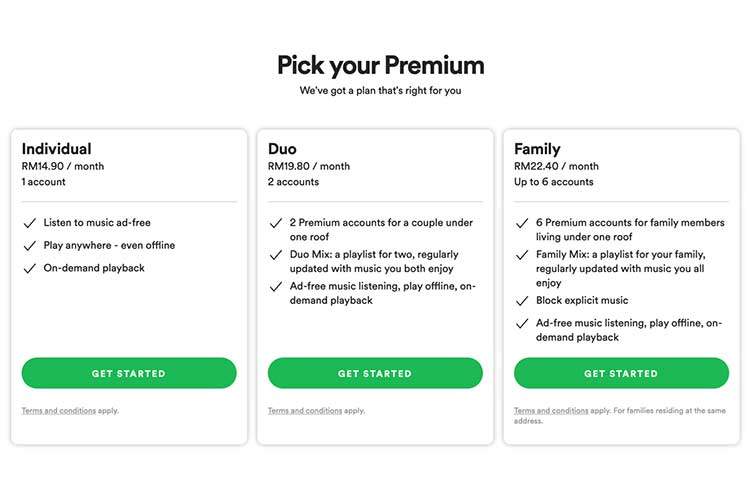
Task: Click Get Started under Family plan
Action: pyautogui.click(x=621, y=373)
